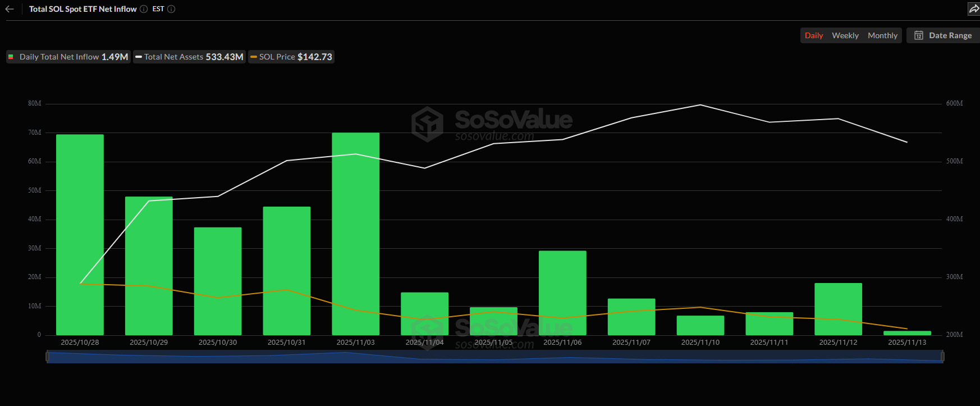The image size is (980, 406).
Task: Click the right handle of range slider
Action: tap(942, 357)
